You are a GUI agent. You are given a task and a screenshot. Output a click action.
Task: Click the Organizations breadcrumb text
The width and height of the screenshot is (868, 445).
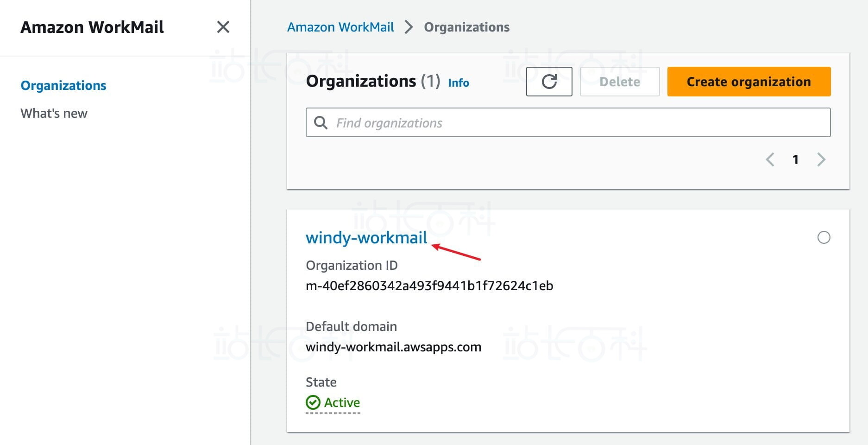(466, 27)
